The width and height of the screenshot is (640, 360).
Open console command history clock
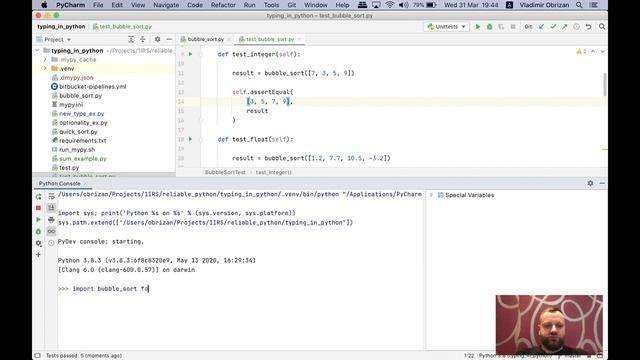pos(51,243)
